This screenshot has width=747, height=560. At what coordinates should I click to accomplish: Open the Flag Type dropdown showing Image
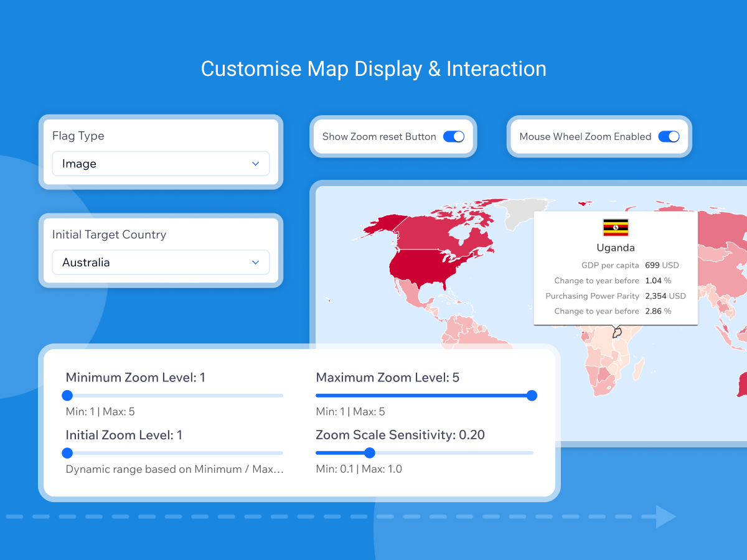coord(161,164)
